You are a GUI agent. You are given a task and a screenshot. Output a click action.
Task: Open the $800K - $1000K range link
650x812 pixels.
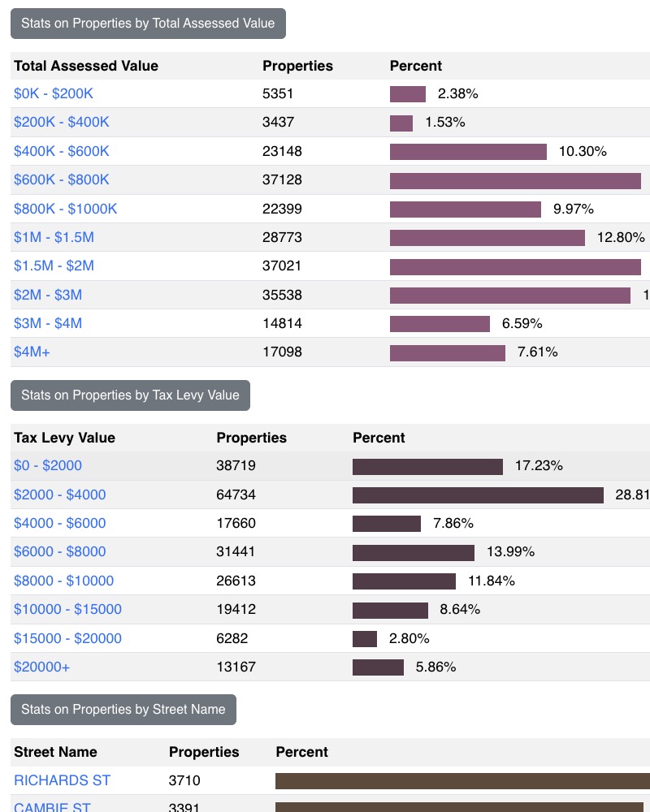point(65,209)
